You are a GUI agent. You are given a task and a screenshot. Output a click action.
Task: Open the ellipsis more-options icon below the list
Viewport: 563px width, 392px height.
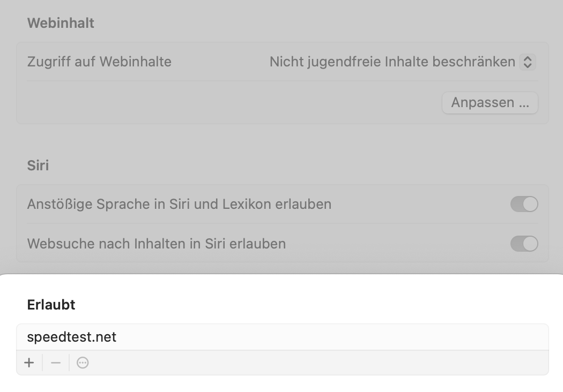(x=83, y=363)
